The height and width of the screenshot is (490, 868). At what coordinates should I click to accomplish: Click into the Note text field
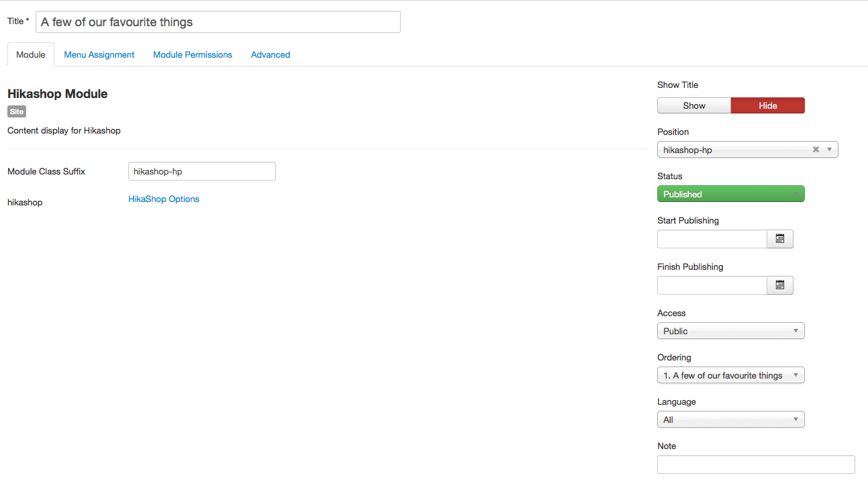click(x=756, y=464)
